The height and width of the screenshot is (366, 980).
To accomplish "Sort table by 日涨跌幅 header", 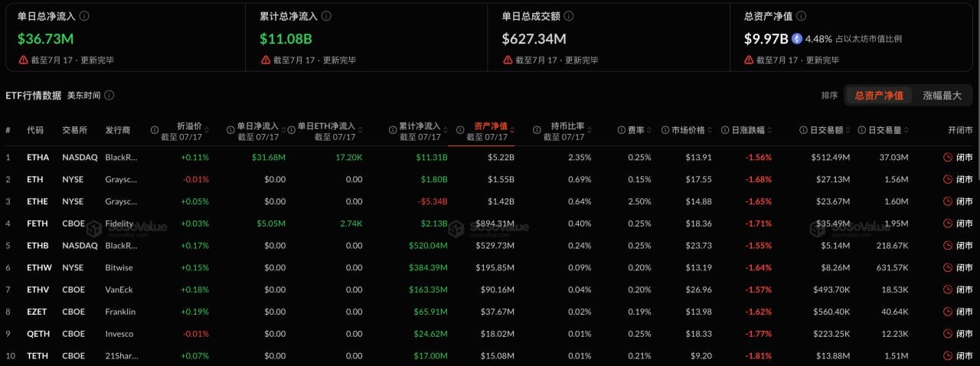I will pyautogui.click(x=747, y=130).
